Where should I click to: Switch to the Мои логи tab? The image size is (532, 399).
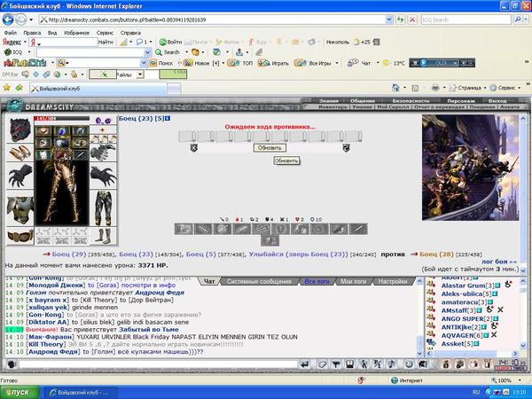(x=353, y=281)
